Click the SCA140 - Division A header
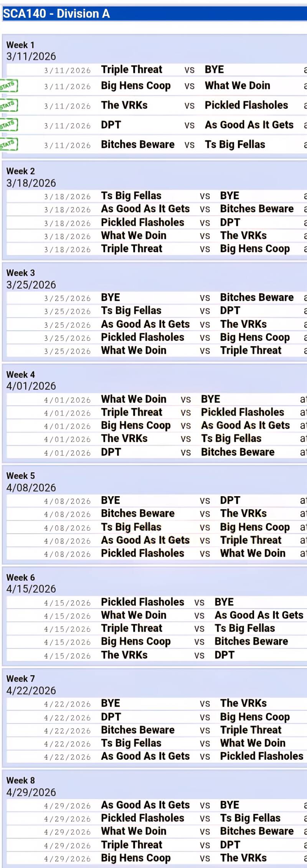 tap(56, 14)
